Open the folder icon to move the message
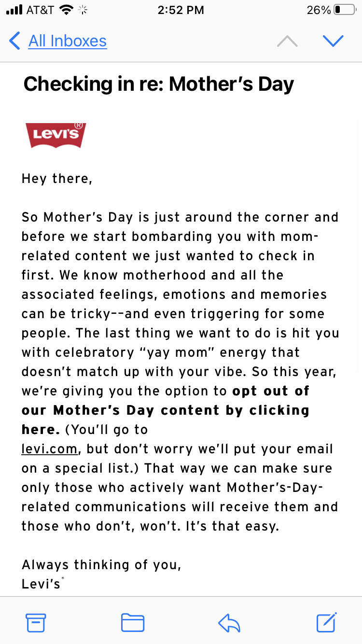This screenshot has width=362, height=644. 133,622
